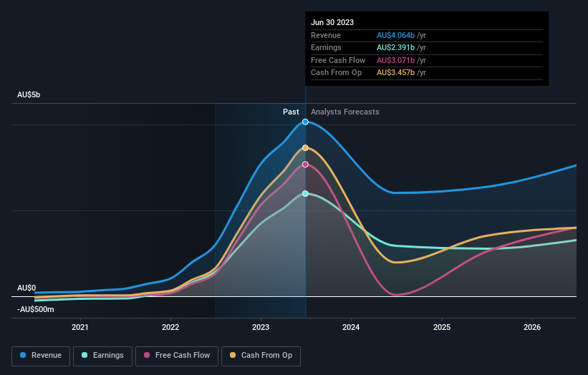
Task: Select the Earnings data point marker on chart
Action: click(x=305, y=194)
